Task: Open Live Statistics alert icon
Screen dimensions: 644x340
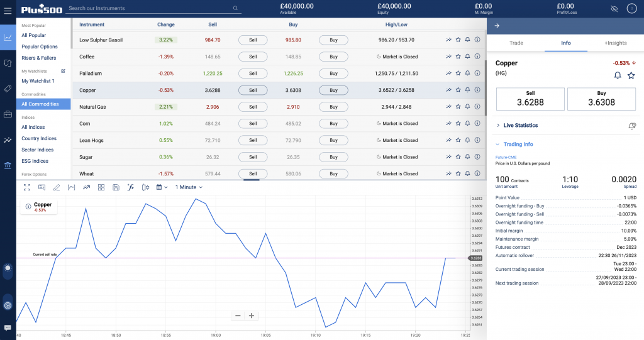Action: (632, 126)
